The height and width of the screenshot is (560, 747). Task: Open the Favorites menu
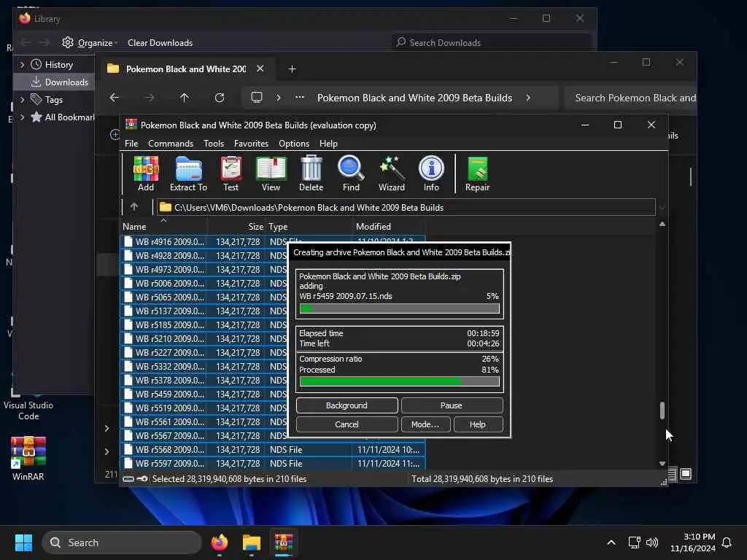pyautogui.click(x=251, y=144)
